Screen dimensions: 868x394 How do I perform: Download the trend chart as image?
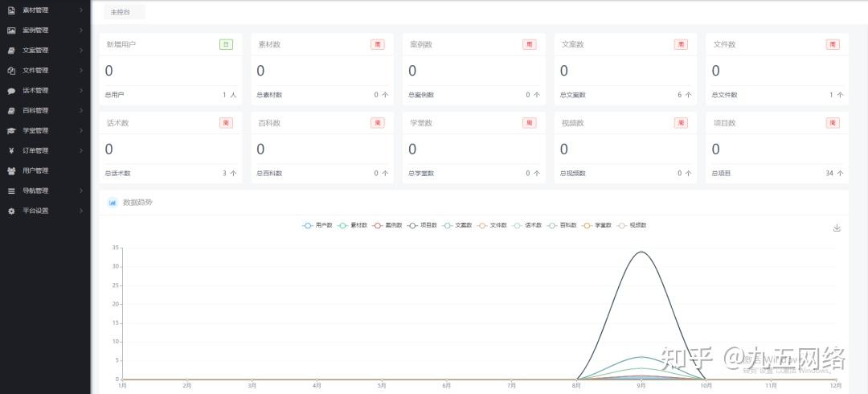[x=837, y=228]
